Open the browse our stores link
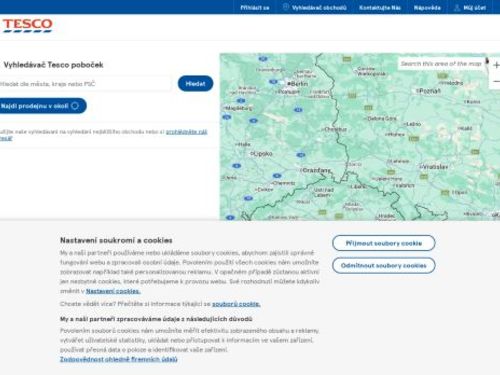The height and width of the screenshot is (375, 500). click(186, 132)
